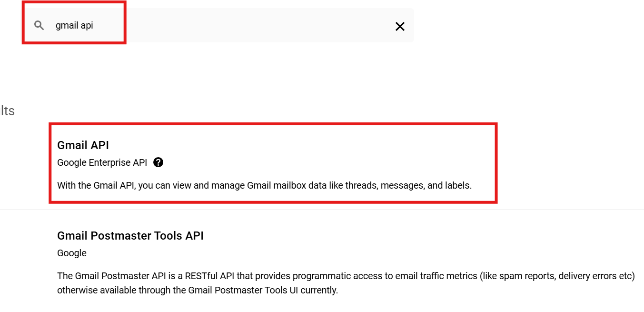Click the divider line between the results
This screenshot has height=312, width=644.
[x=322, y=210]
